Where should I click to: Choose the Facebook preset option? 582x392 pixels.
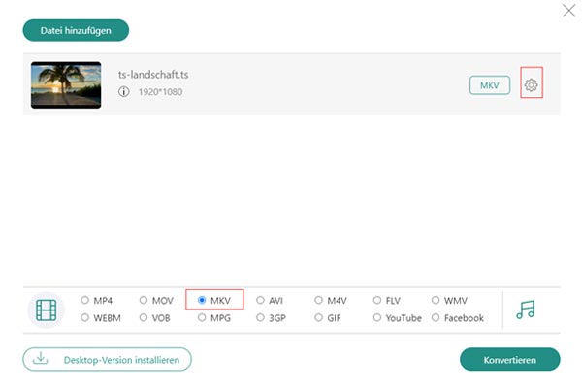436,317
